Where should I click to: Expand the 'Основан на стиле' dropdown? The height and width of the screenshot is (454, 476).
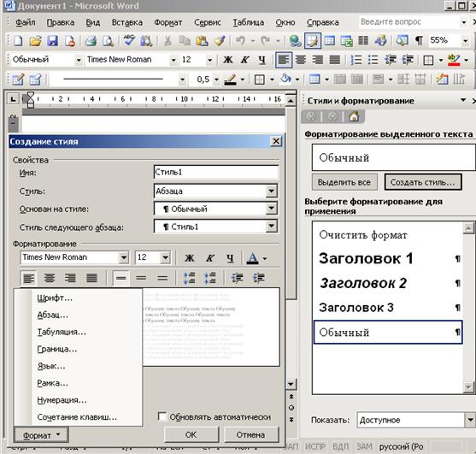[x=272, y=209]
